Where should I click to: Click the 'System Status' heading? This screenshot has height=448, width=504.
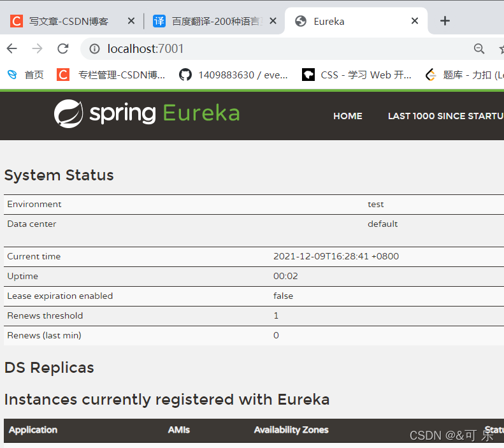(59, 175)
